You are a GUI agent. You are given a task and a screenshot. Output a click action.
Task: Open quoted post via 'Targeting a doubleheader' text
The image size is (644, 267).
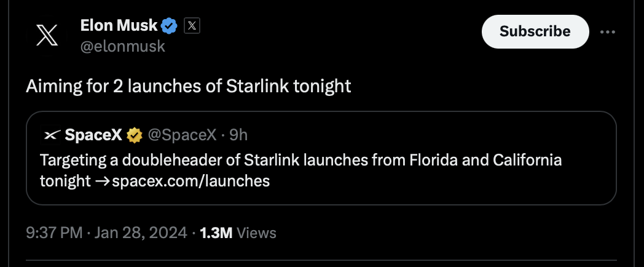(300, 160)
